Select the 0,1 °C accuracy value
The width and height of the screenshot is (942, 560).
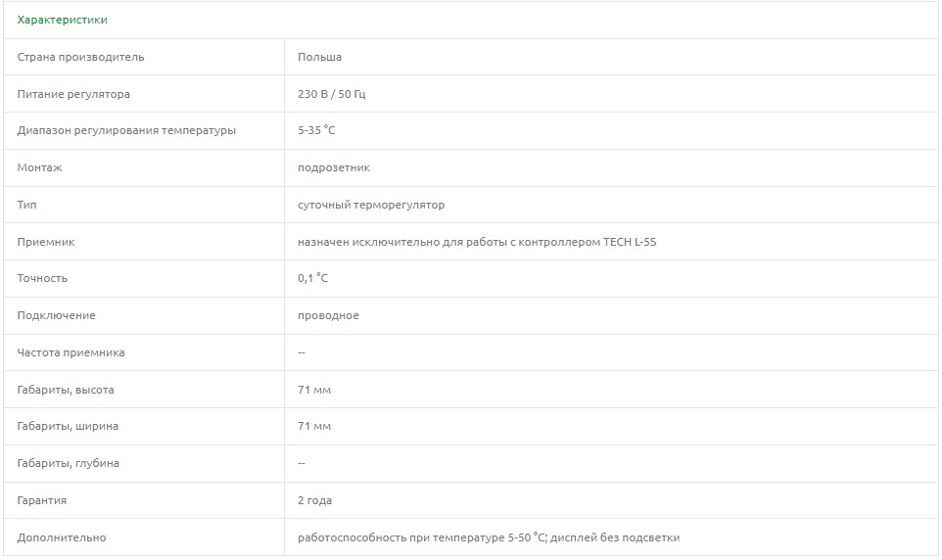[x=312, y=278]
